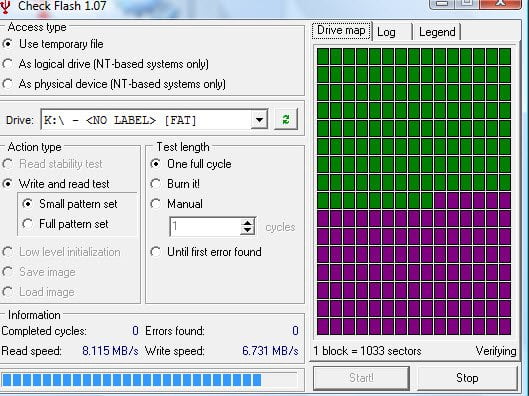Select Until first error found option
Viewport: 529px width, 396px height.
pyautogui.click(x=206, y=252)
